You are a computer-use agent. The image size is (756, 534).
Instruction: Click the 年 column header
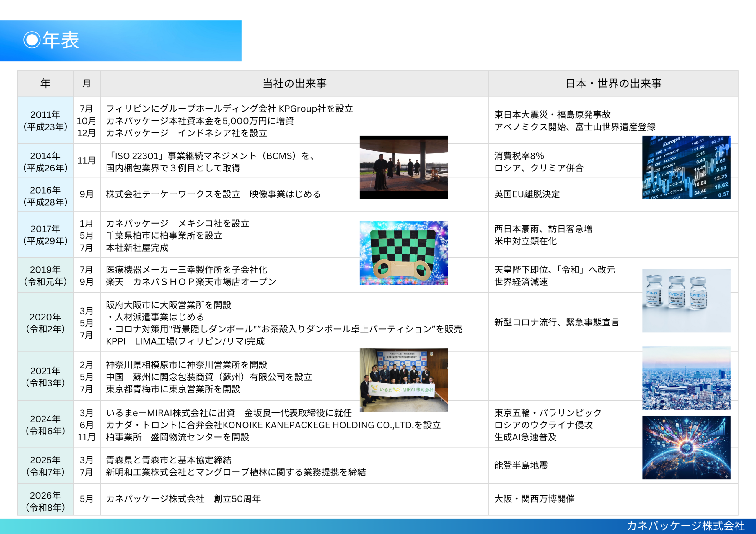point(45,83)
